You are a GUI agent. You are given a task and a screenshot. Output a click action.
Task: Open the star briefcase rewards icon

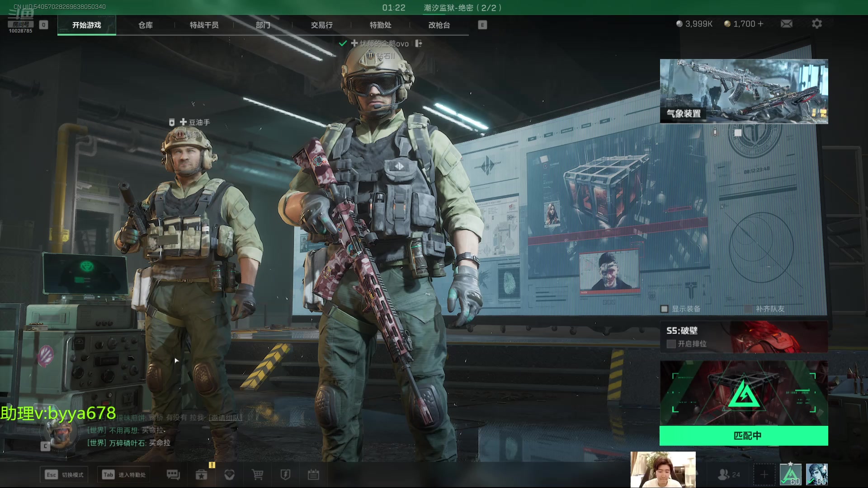point(201,474)
